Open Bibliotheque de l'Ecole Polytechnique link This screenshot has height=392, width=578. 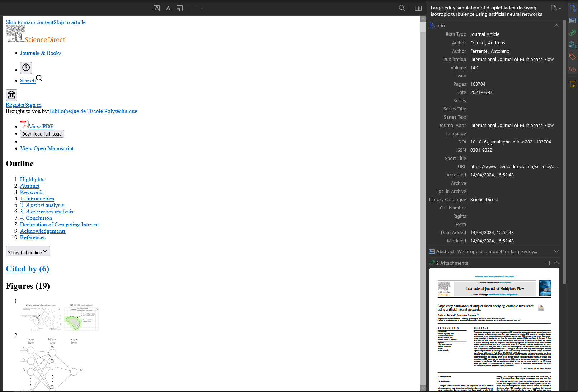tap(93, 111)
